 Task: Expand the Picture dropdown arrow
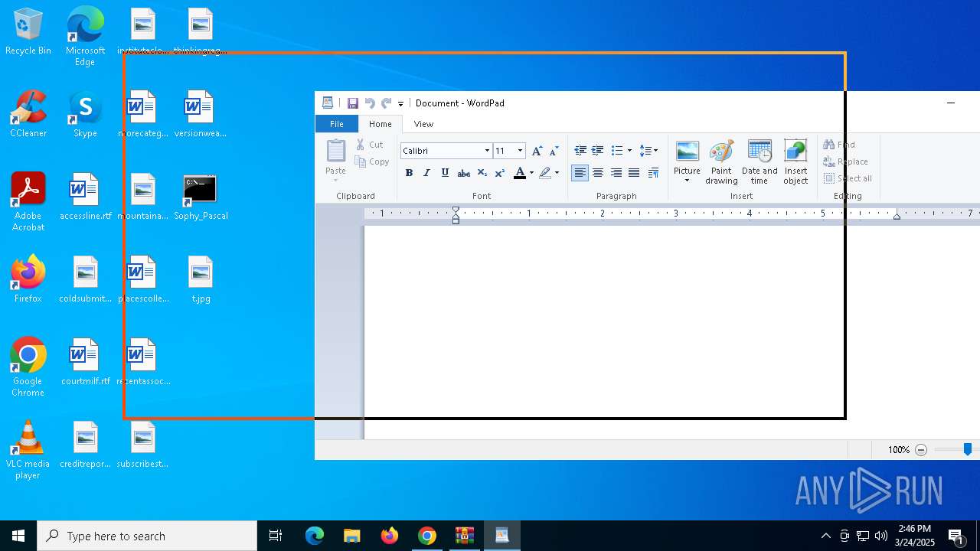pos(687,181)
